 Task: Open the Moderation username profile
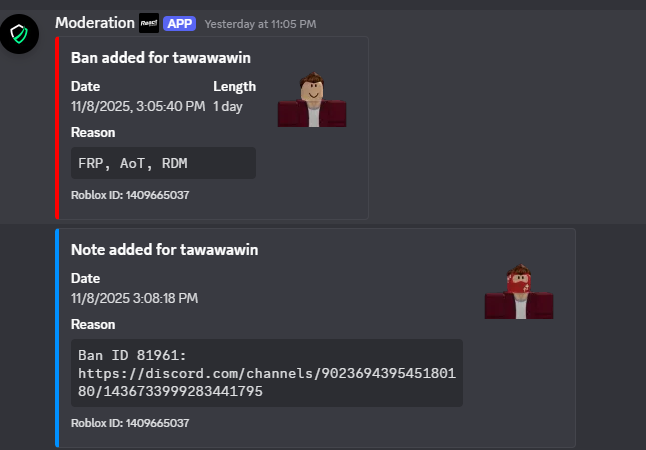[x=94, y=22]
